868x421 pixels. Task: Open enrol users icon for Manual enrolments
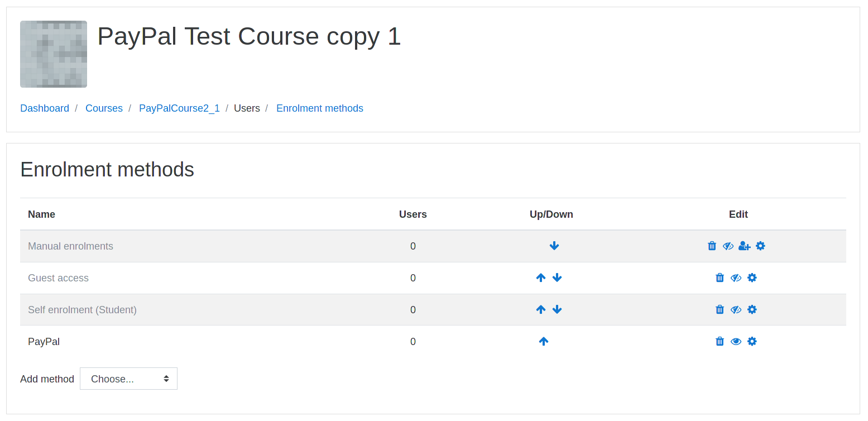click(745, 246)
